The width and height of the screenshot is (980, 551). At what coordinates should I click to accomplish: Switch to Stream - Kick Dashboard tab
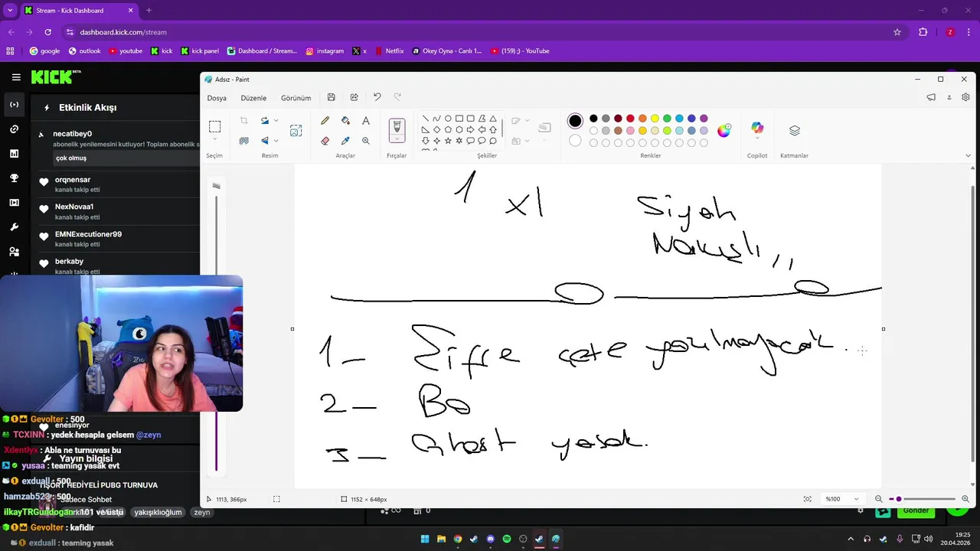(x=79, y=11)
